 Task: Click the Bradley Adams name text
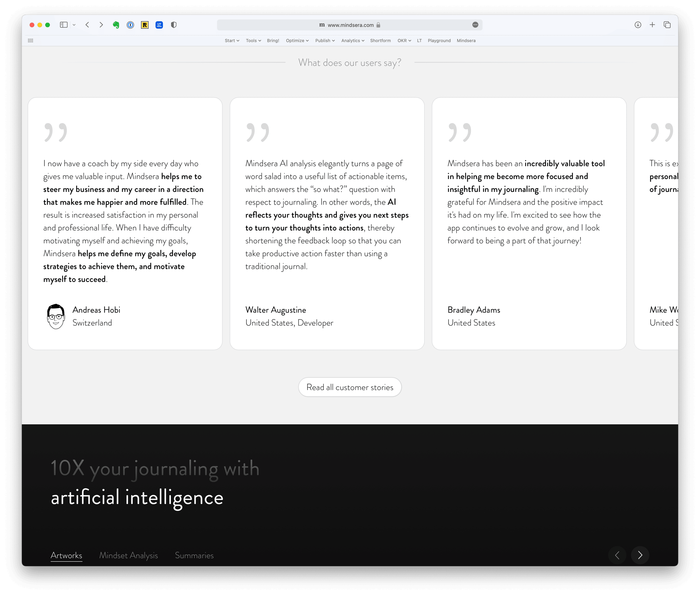474,310
